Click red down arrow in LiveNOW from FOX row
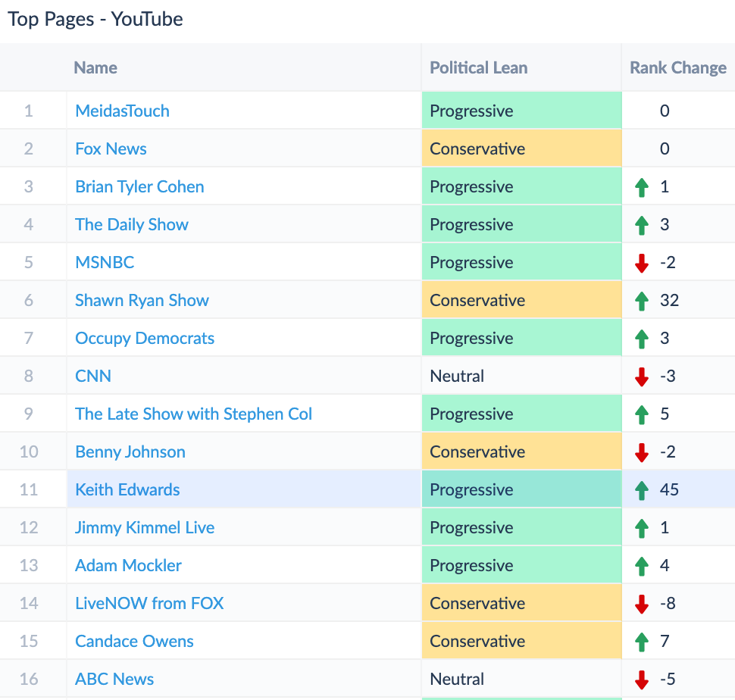735x700 pixels. tap(642, 604)
